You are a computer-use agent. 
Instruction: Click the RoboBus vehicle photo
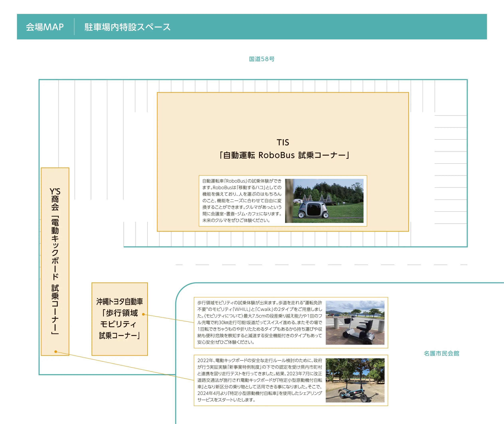(324, 201)
